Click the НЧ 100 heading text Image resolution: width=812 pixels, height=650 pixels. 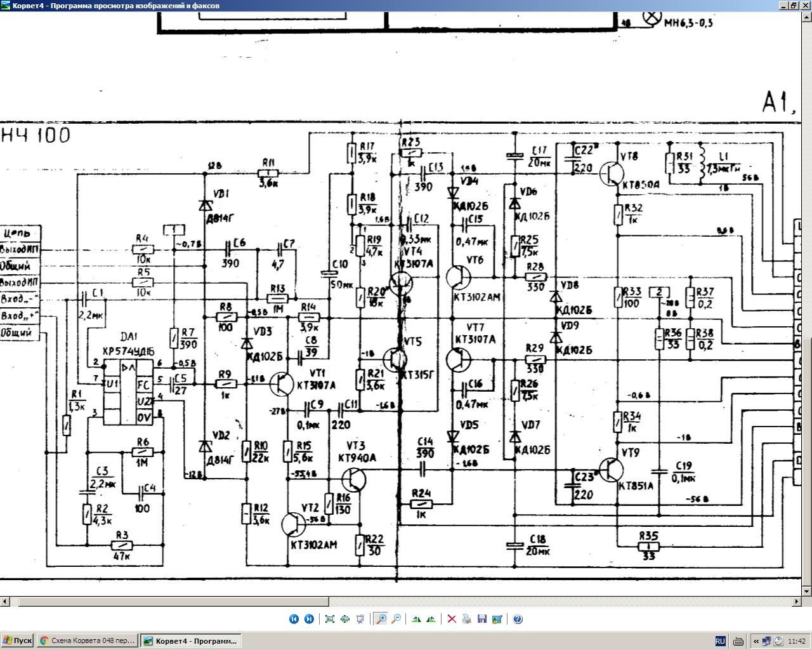pyautogui.click(x=36, y=135)
